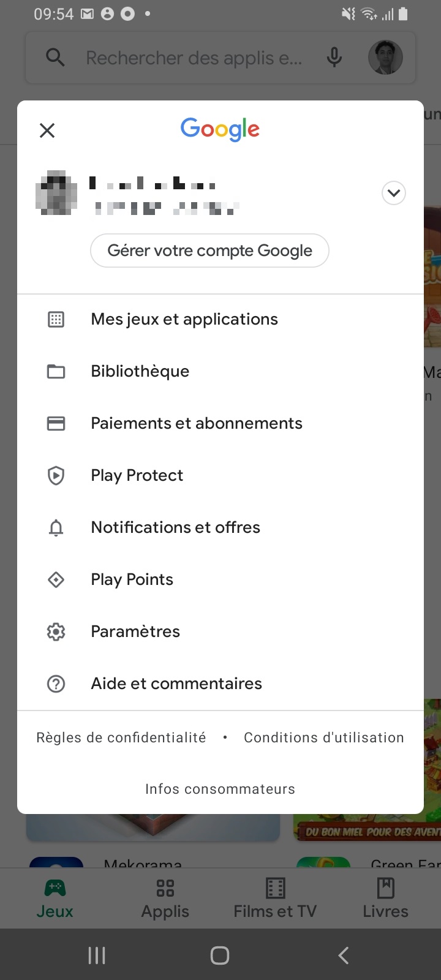Screen dimensions: 441x980
Task: Tap the voice search microphone icon
Action: click(334, 58)
